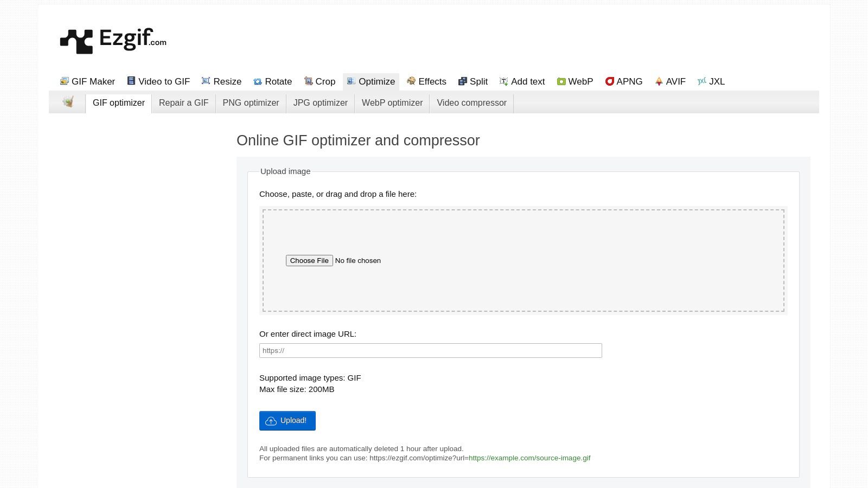
Task: Open the AVIF tools
Action: 670,81
